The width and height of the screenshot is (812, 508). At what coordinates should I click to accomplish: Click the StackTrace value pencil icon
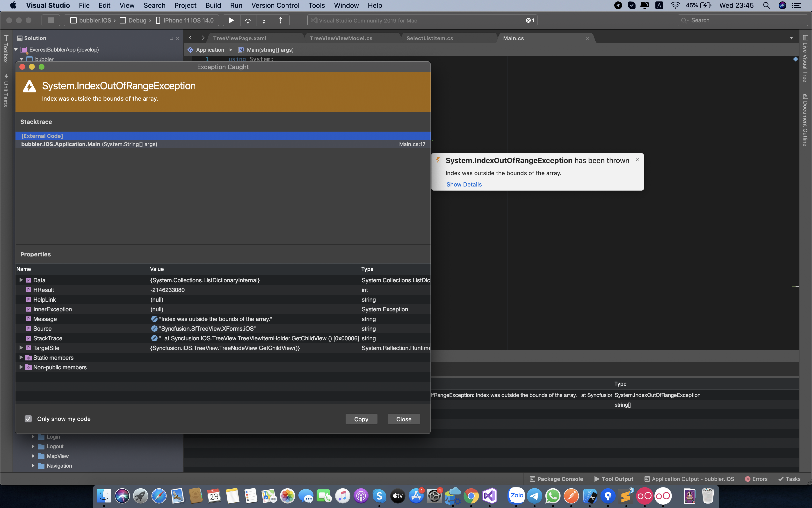tap(154, 338)
